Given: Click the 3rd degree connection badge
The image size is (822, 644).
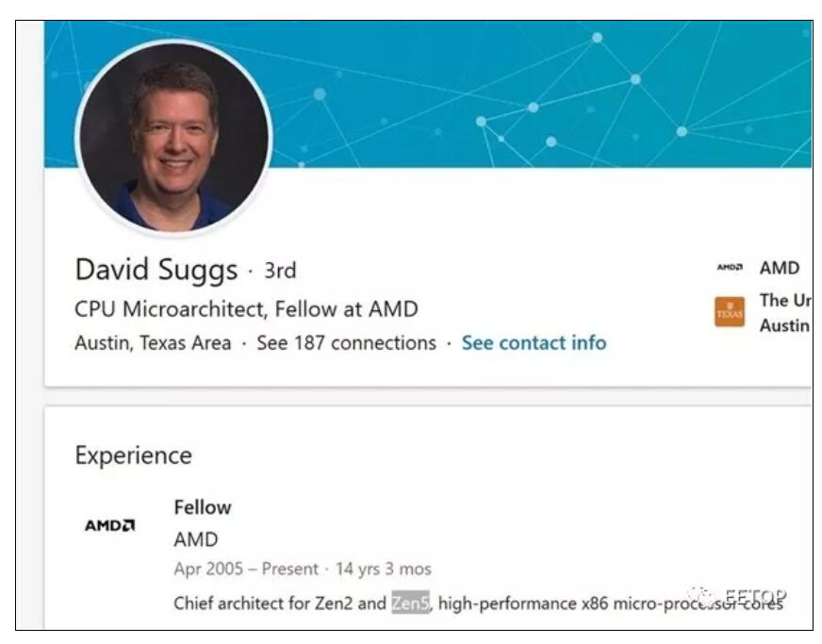Looking at the screenshot, I should pyautogui.click(x=280, y=271).
